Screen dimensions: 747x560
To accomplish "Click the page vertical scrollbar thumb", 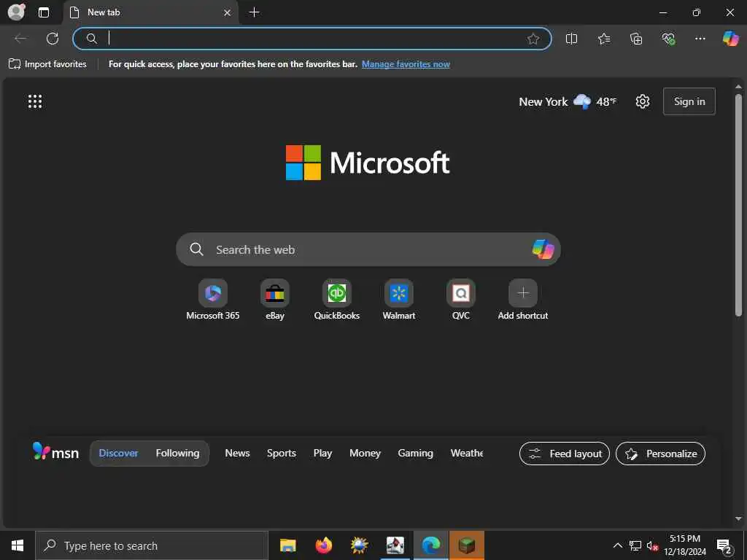I will pos(738,205).
